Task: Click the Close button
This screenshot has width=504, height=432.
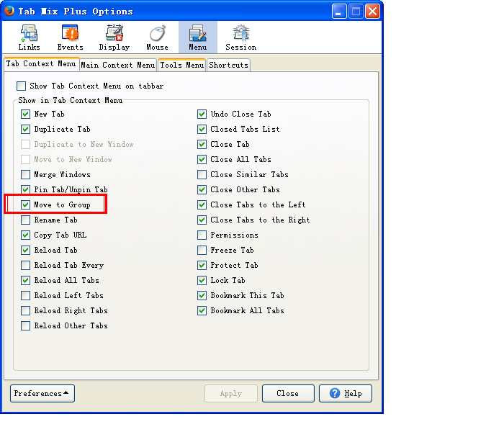Action: [288, 393]
